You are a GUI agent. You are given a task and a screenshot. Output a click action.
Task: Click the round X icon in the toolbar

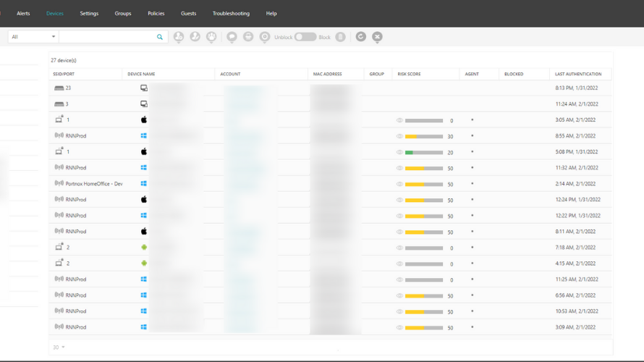pyautogui.click(x=377, y=37)
